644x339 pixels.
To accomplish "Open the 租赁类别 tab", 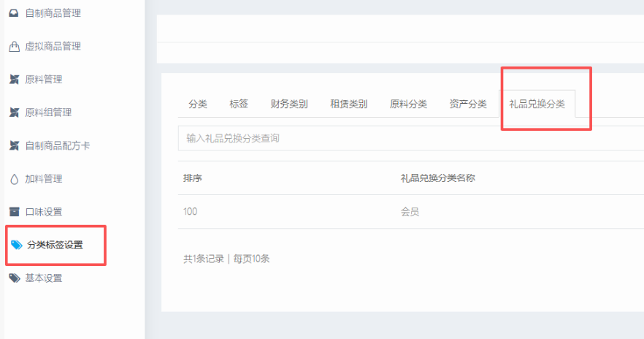I will pyautogui.click(x=349, y=104).
